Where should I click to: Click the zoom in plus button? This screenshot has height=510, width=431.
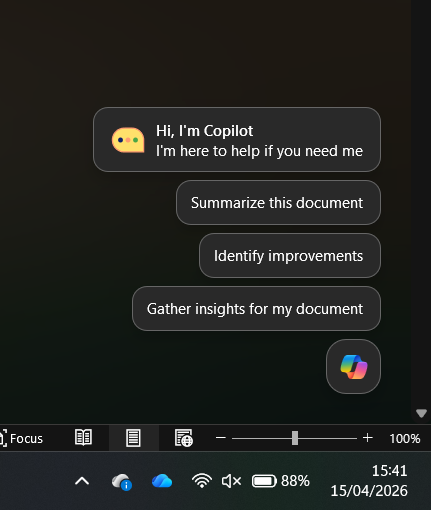(x=368, y=438)
